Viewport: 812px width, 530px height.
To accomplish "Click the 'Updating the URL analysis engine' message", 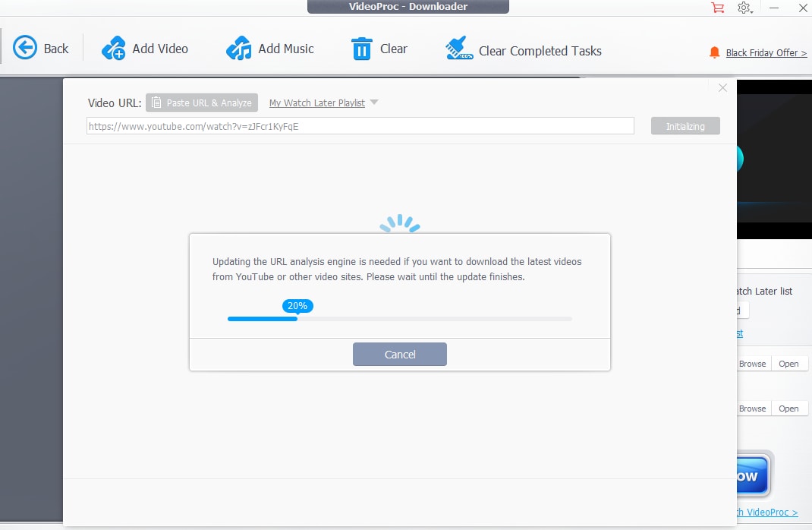I will tap(397, 269).
